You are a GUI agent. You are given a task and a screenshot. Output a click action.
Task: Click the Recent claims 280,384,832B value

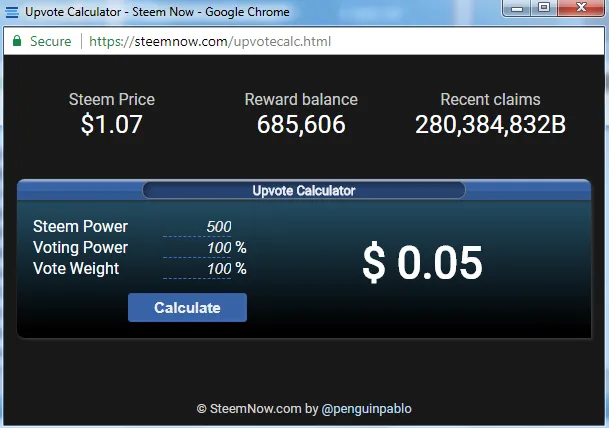click(490, 124)
